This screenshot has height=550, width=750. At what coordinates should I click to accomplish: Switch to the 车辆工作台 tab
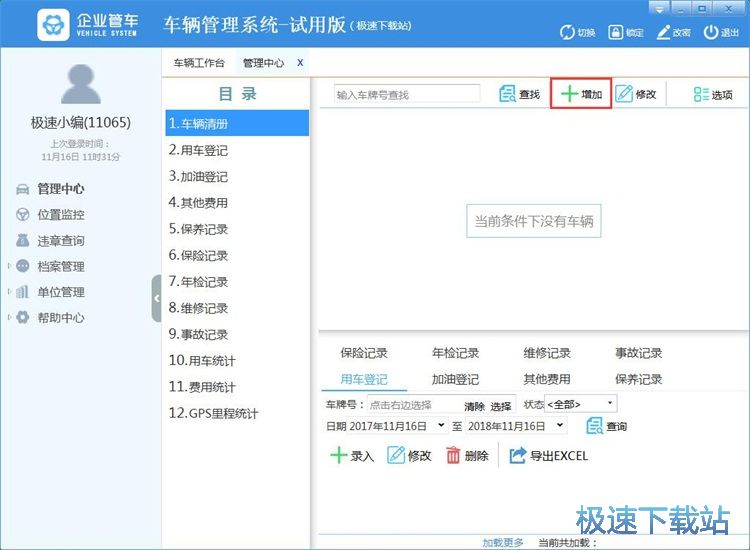[199, 62]
